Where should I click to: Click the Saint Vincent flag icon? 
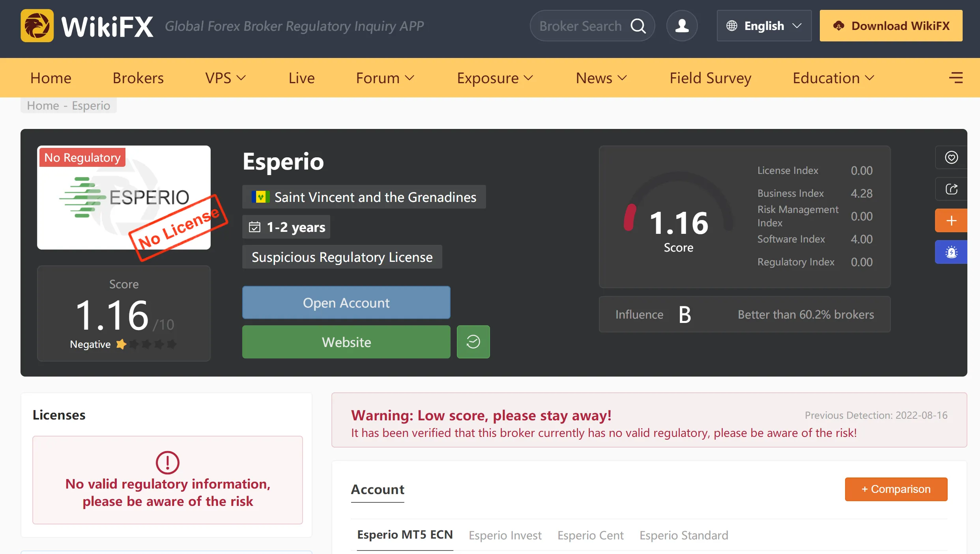tap(260, 197)
